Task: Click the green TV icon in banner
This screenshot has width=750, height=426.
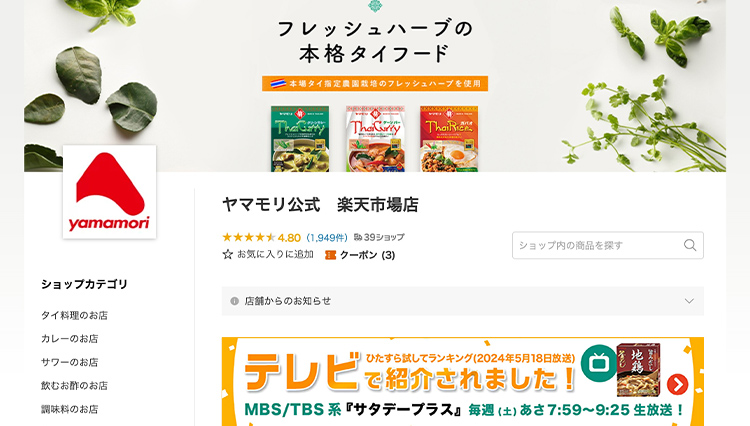Action: (599, 363)
